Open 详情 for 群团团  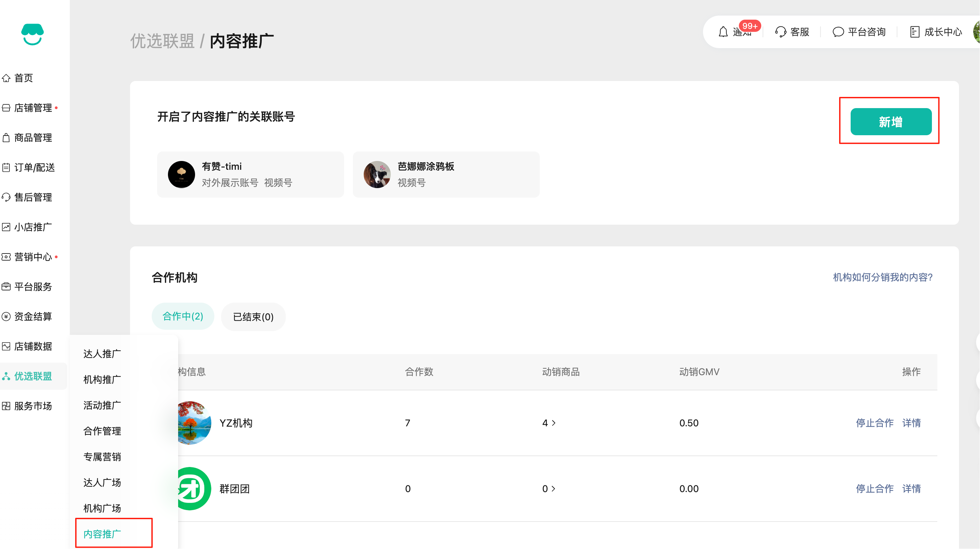911,489
